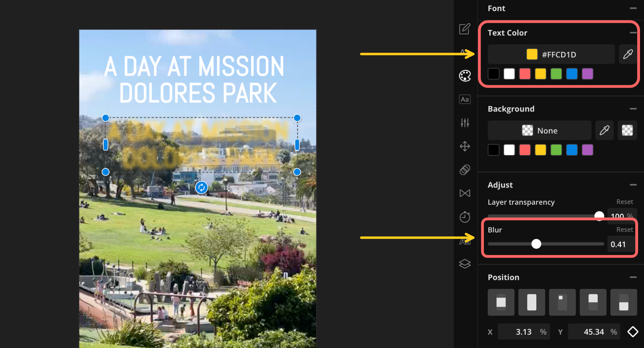Open the color palette panel

point(465,76)
